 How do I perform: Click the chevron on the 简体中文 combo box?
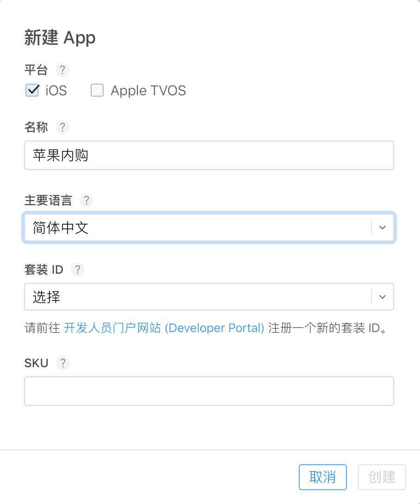(382, 227)
